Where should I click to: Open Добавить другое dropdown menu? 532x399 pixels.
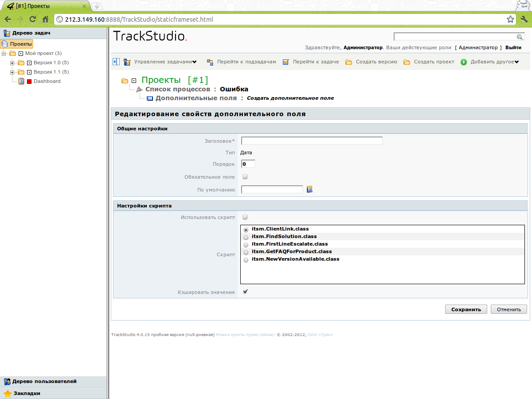coord(516,62)
